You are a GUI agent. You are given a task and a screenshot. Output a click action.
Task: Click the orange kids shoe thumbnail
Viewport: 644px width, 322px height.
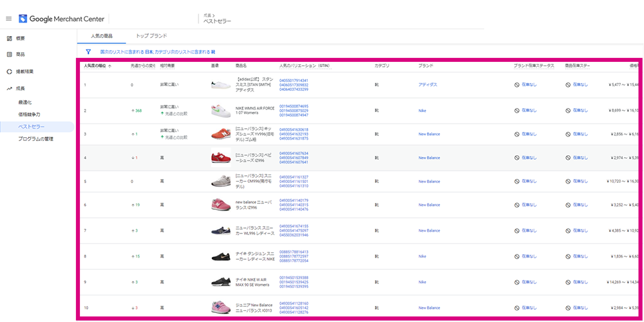[x=221, y=135]
